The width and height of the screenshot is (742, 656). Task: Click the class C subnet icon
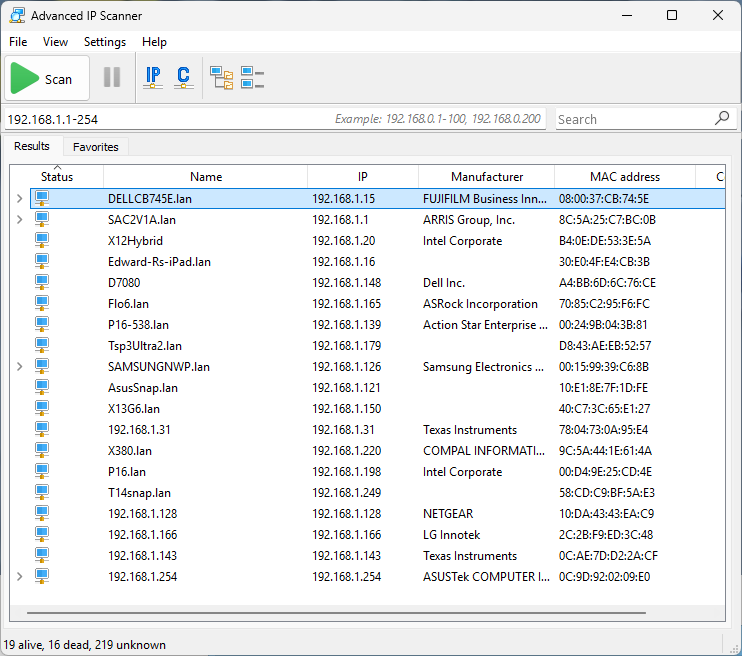pyautogui.click(x=184, y=78)
